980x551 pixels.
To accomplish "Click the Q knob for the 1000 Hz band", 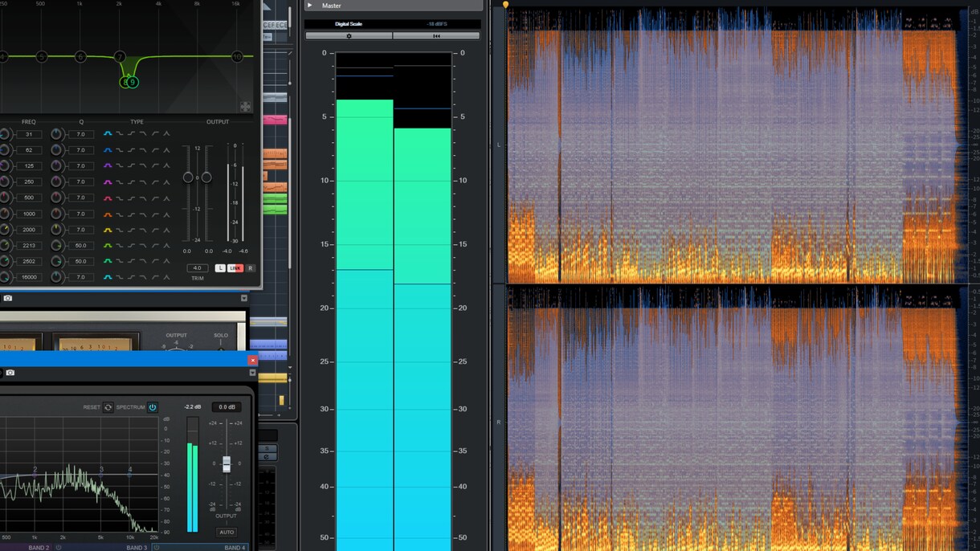I will tap(56, 214).
